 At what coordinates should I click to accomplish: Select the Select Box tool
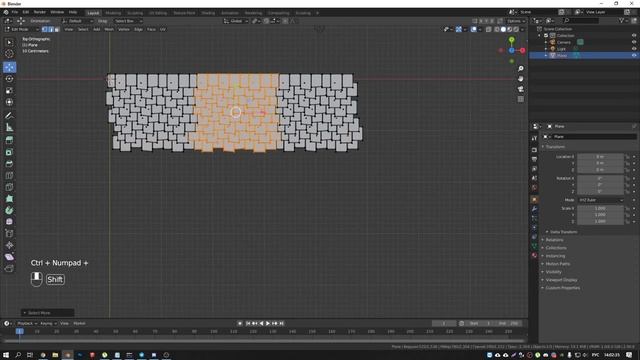coord(9,42)
